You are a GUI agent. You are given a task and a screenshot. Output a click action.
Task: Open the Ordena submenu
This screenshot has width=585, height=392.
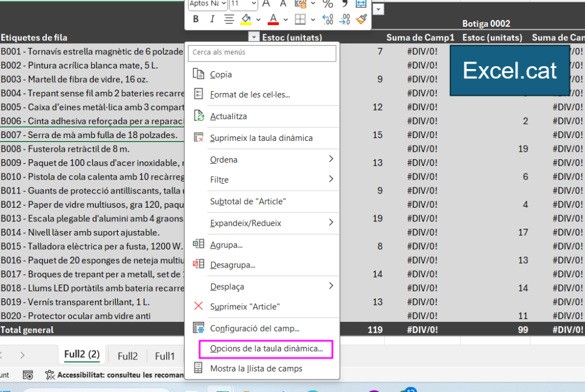click(x=262, y=160)
